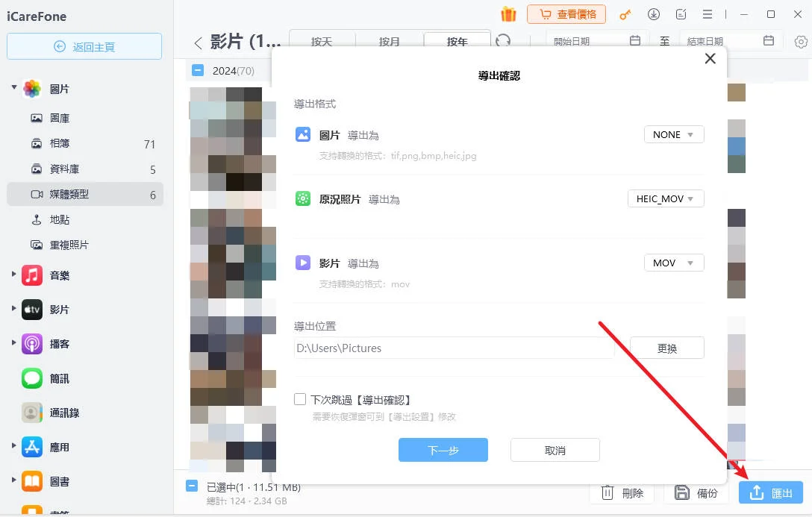Switch to the 按天 tab
Screen dimensions: 812x517
[x=322, y=41]
